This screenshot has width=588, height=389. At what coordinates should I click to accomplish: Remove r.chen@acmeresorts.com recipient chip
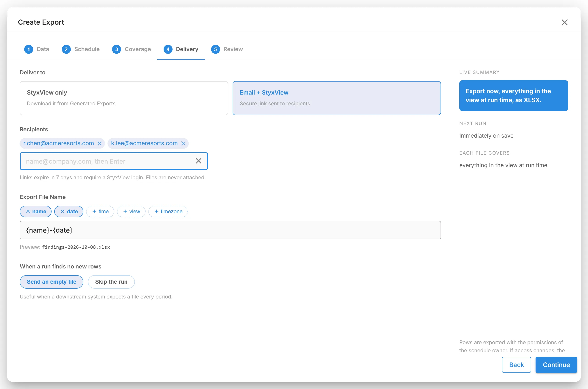pyautogui.click(x=99, y=143)
